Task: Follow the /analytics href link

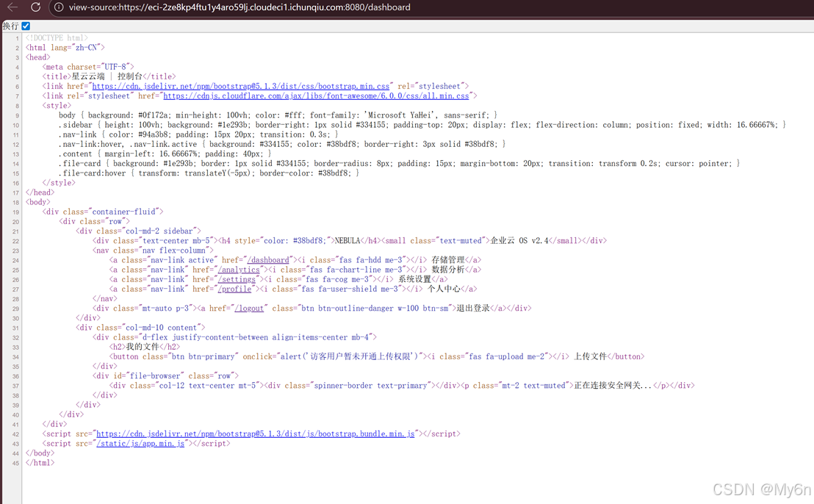Action: [239, 270]
